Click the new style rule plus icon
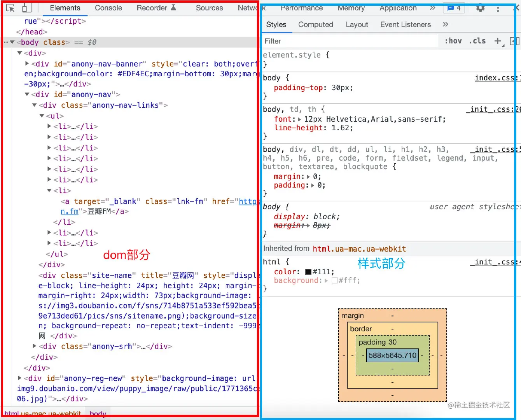 pos(498,41)
